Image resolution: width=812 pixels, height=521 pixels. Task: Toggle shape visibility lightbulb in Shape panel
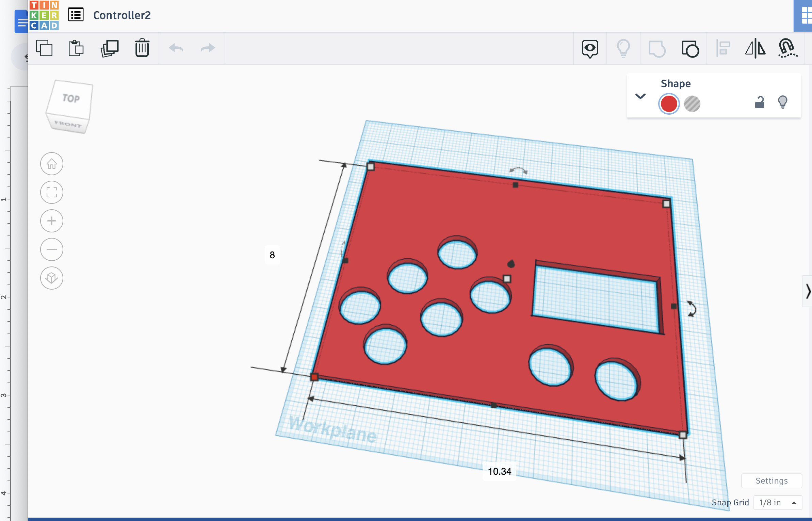[782, 102]
